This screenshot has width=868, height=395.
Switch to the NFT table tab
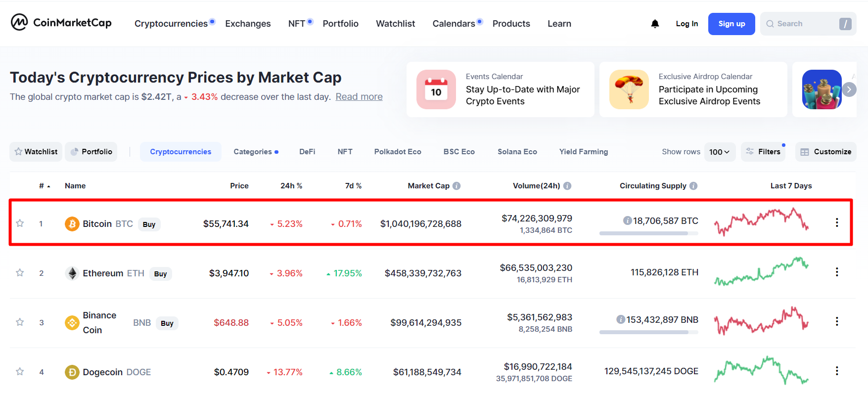pos(345,152)
